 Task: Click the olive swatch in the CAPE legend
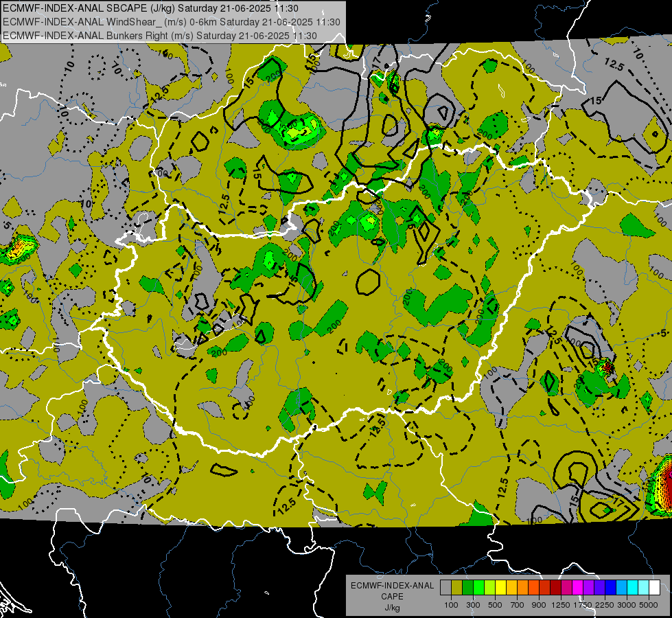tap(457, 587)
